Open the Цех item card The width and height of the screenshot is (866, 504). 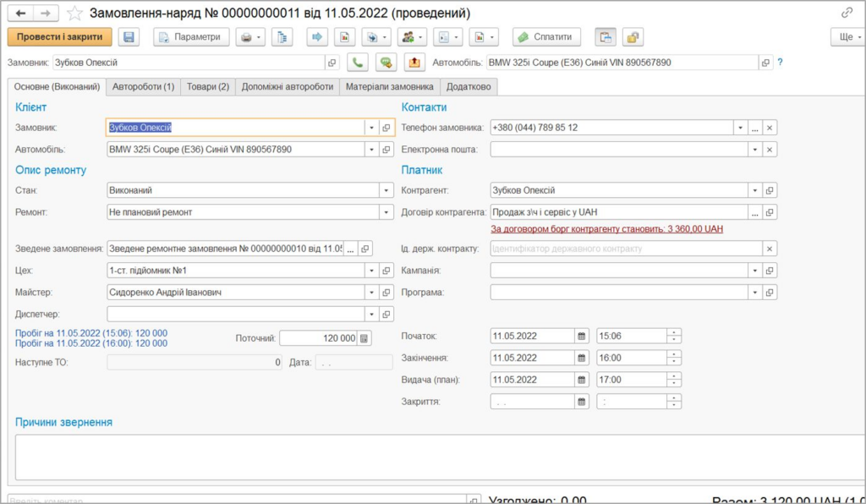coord(386,271)
